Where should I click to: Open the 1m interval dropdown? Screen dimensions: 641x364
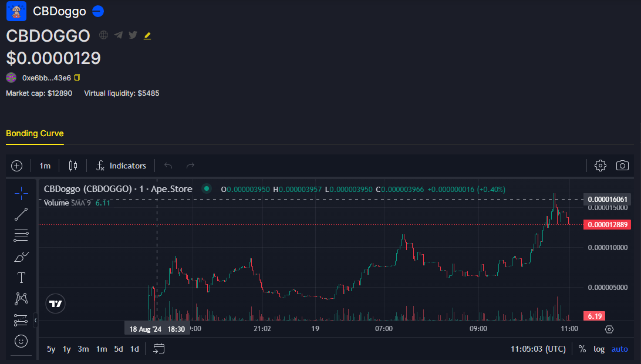coord(45,166)
